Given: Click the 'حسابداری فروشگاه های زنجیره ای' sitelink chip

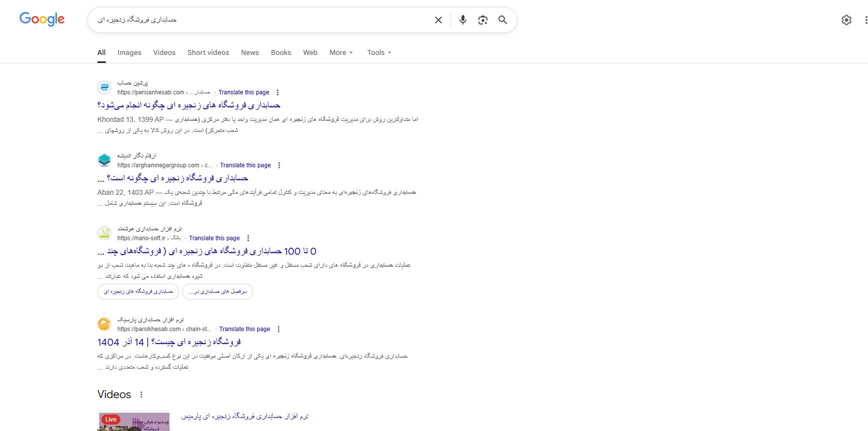Looking at the screenshot, I should 138,292.
